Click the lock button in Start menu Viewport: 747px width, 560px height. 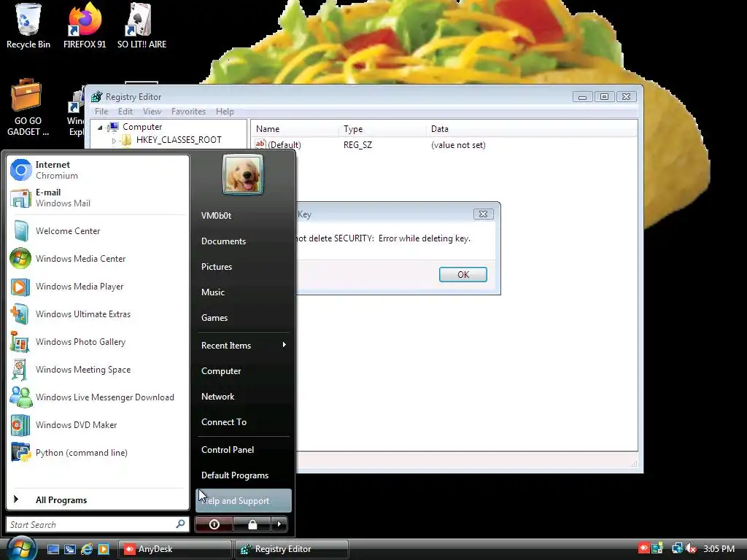252,524
